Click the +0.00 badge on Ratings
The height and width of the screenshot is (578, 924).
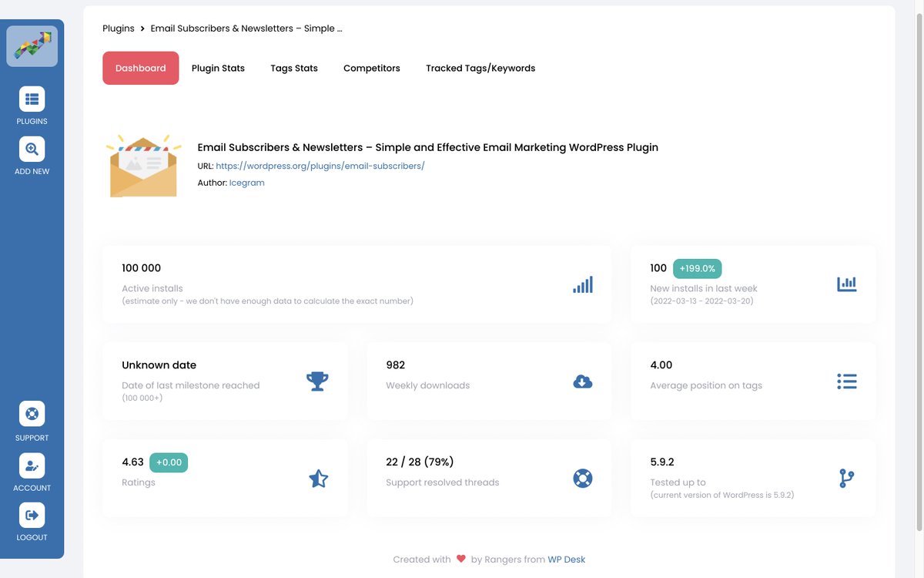(x=169, y=462)
